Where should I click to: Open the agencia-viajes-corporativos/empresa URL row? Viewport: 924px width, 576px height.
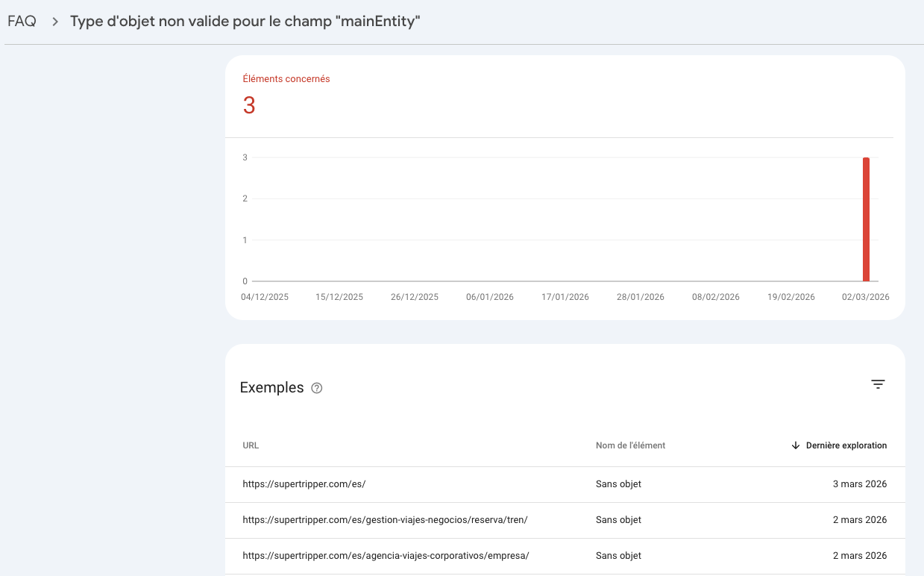tap(565, 556)
